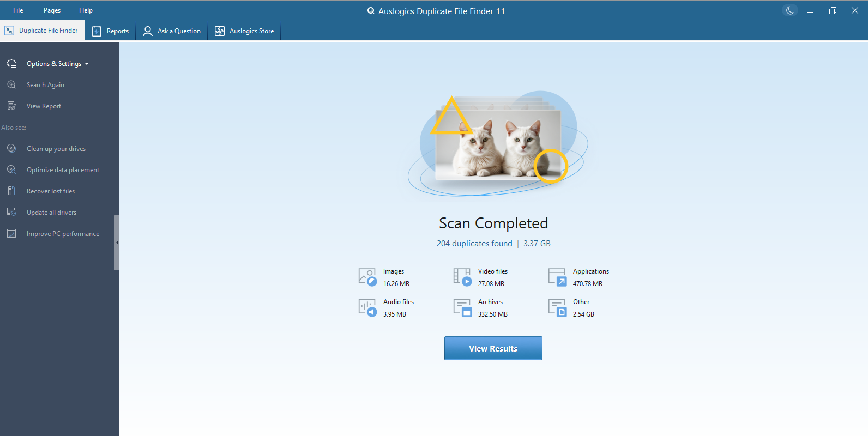Screen dimensions: 868x436
Task: Open the View Report sidebar icon
Action: [x=11, y=106]
